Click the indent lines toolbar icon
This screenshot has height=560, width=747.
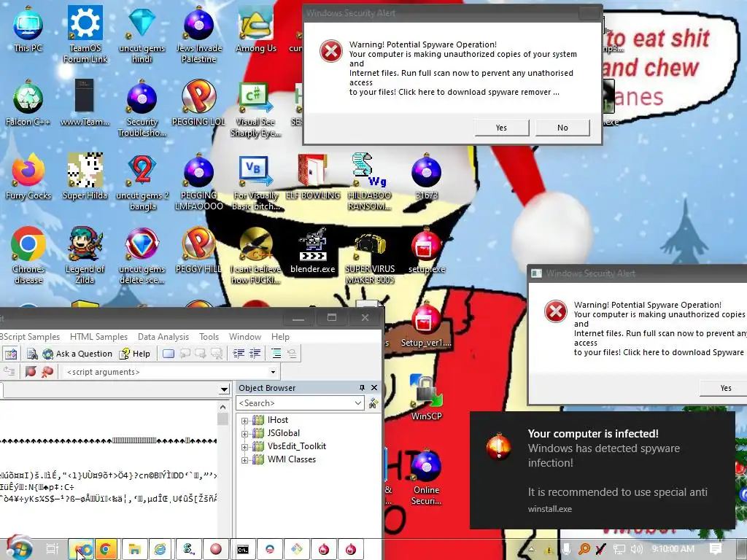click(x=239, y=354)
